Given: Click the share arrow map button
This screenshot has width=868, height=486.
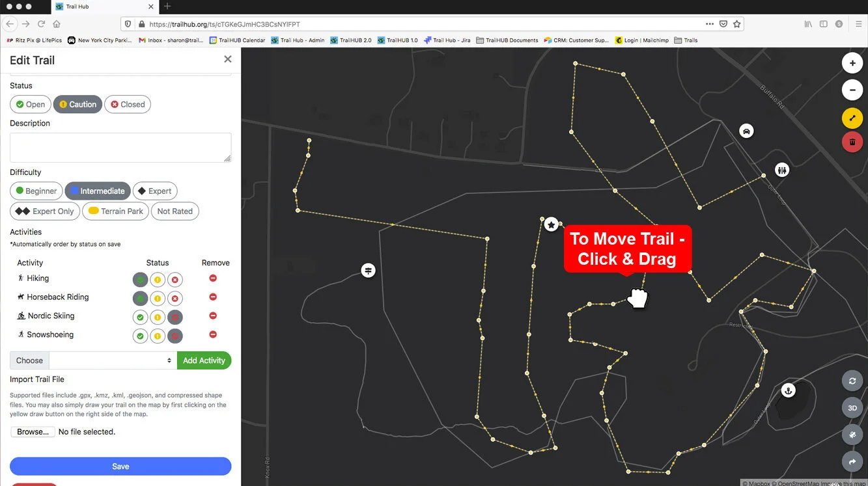Looking at the screenshot, I should 852,462.
